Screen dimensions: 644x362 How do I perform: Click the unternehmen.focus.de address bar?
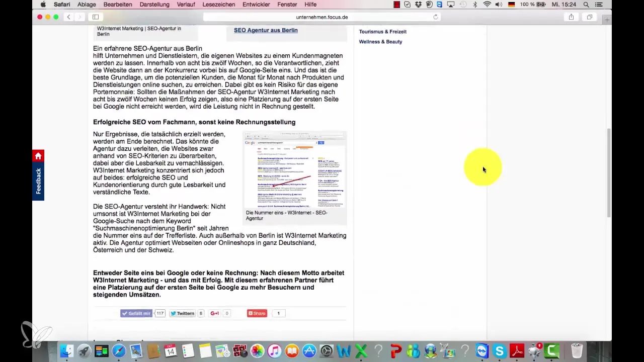322,17
